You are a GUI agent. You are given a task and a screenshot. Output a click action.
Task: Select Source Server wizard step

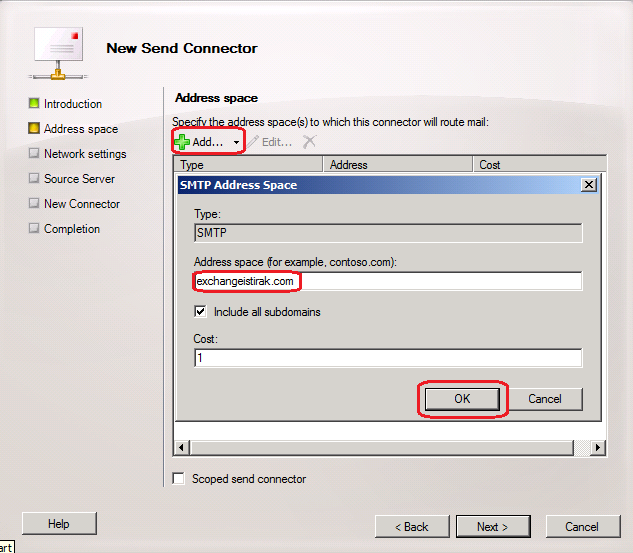pos(79,179)
